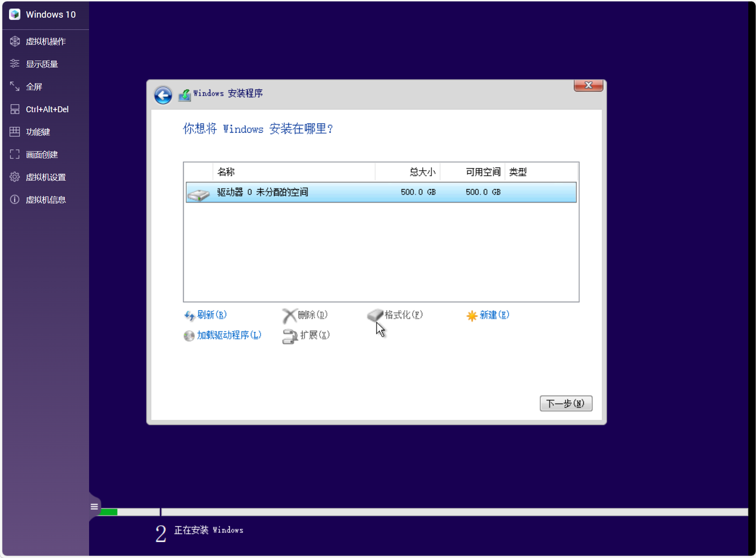Screen dimensions: 756x558
Task: Click the orange star new icon
Action: click(x=472, y=315)
